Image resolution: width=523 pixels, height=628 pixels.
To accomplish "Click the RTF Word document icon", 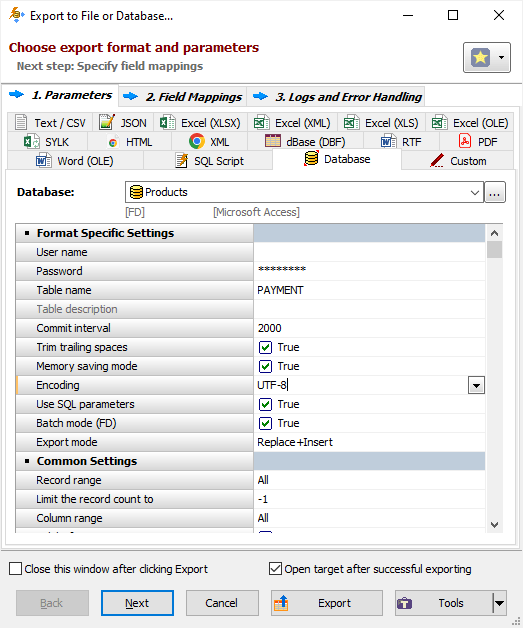I will 388,142.
